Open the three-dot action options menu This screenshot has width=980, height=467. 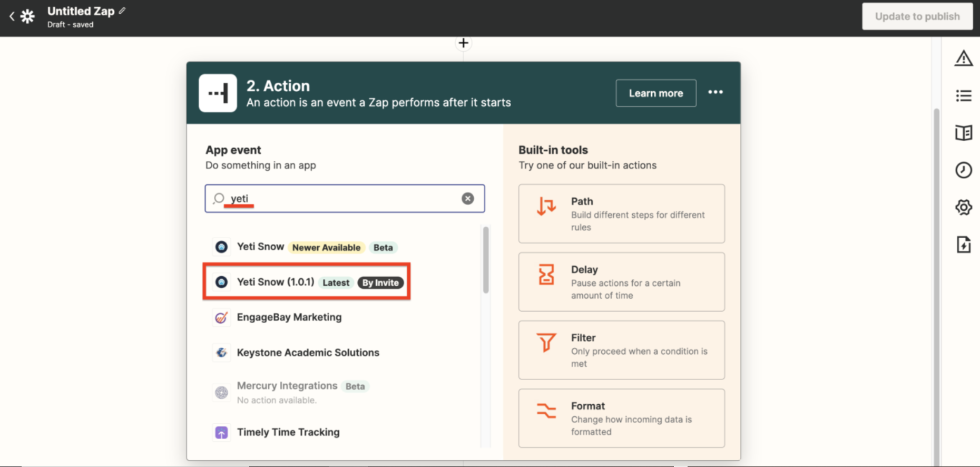[x=715, y=92]
